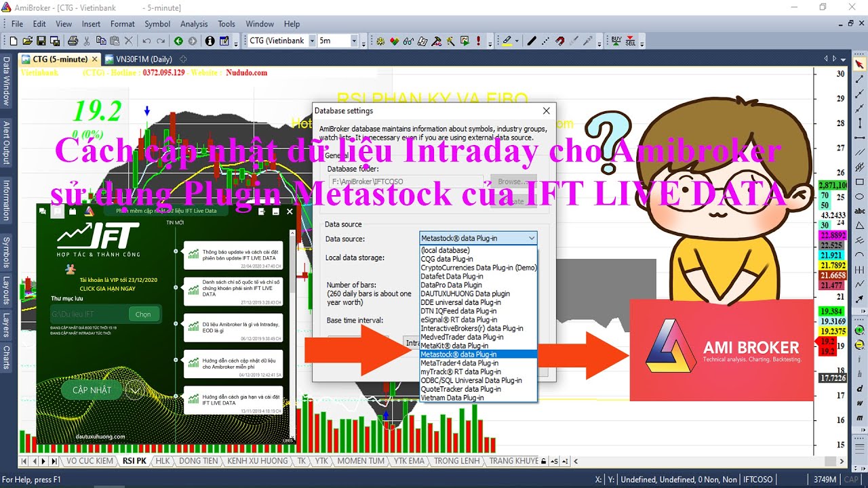Viewport: 868px width, 488px height.
Task: Jump to first chart sheet tab
Action: click(25, 461)
